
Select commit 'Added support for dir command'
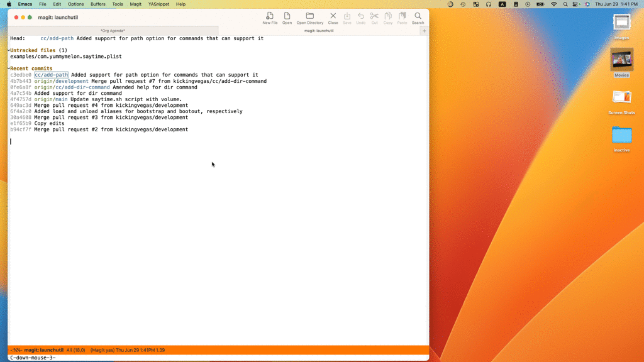(x=78, y=93)
